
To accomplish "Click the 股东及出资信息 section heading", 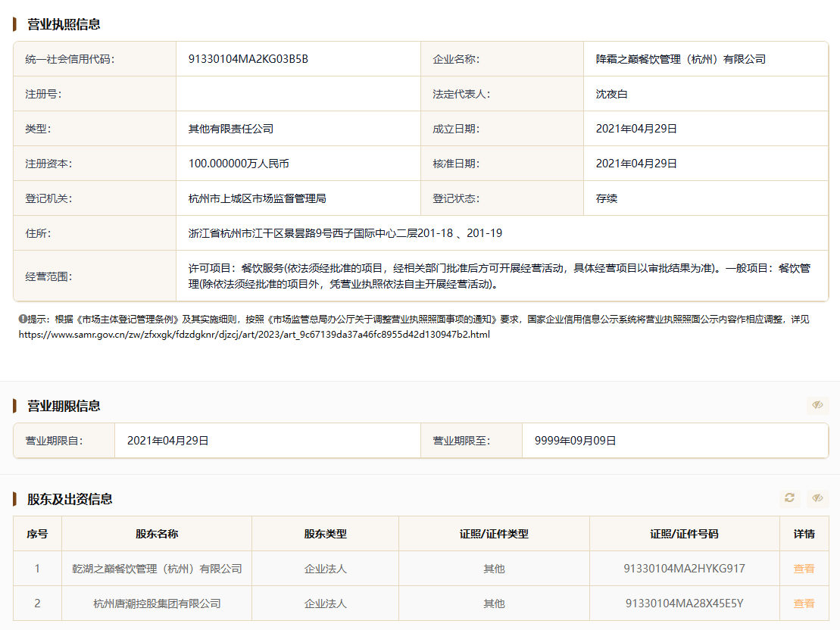I will coord(70,499).
